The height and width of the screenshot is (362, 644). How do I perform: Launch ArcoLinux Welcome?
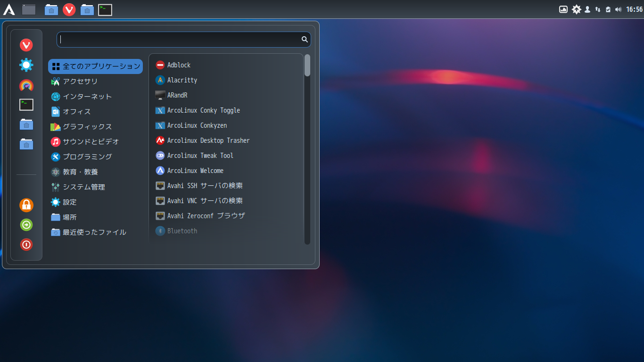pyautogui.click(x=226, y=171)
